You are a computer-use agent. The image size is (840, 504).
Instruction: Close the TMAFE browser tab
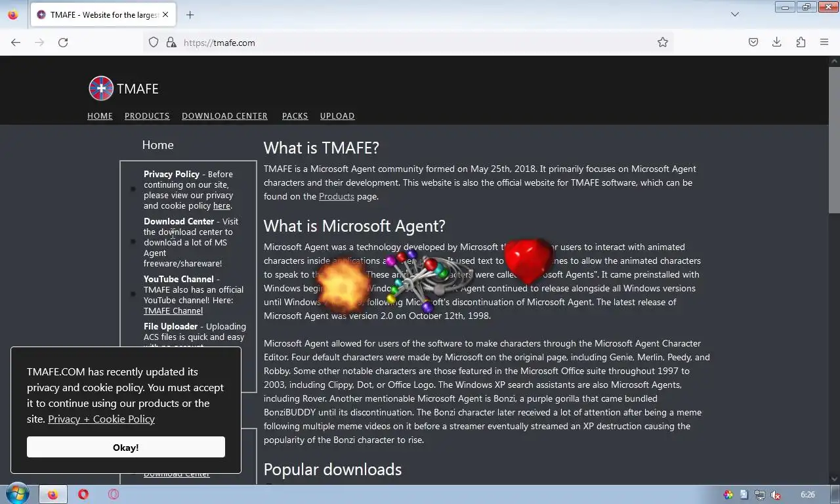pyautogui.click(x=165, y=14)
